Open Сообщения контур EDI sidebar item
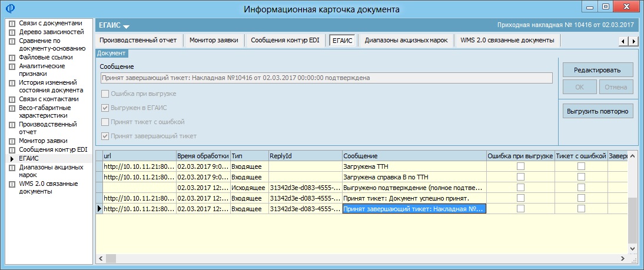The width and height of the screenshot is (644, 270). pyautogui.click(x=54, y=149)
